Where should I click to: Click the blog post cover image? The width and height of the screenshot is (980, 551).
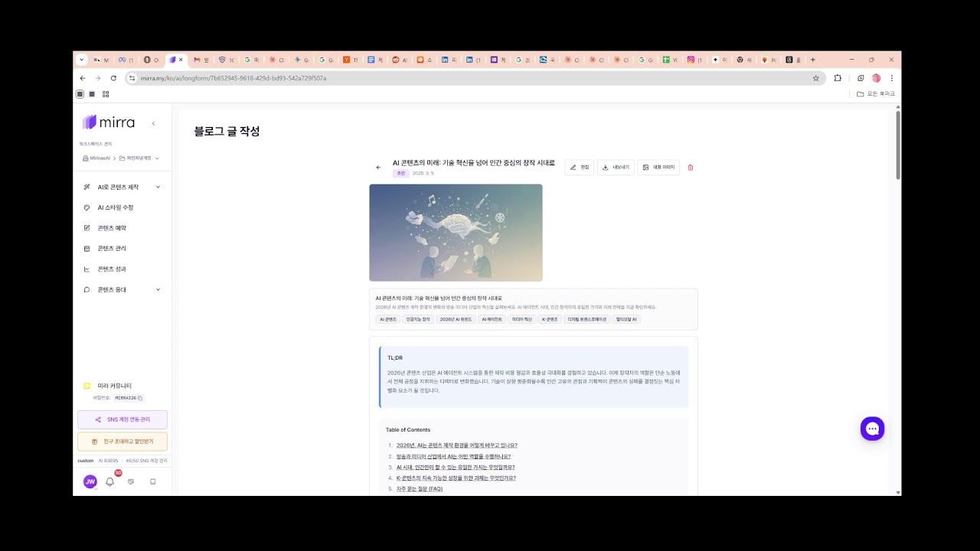pyautogui.click(x=456, y=233)
